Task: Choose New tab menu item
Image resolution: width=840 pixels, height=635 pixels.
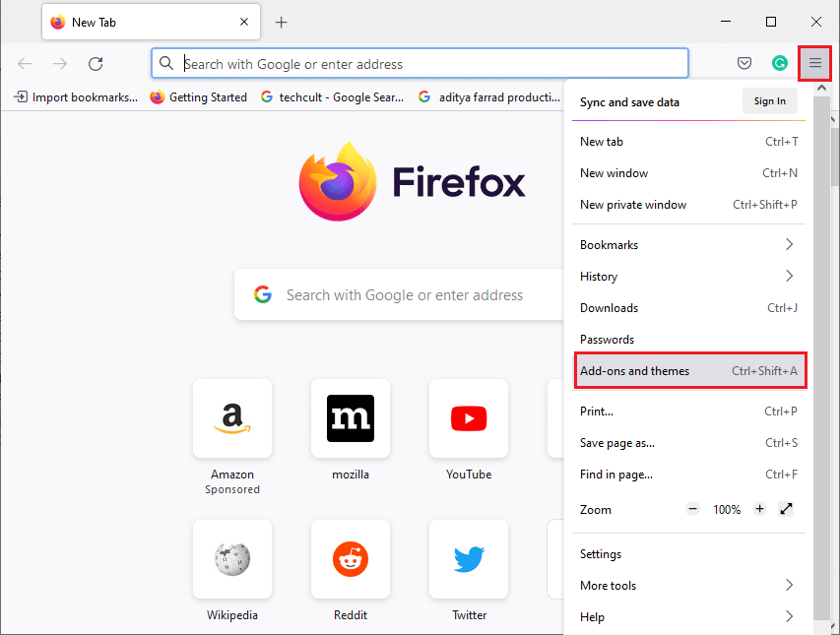Action: pyautogui.click(x=689, y=142)
